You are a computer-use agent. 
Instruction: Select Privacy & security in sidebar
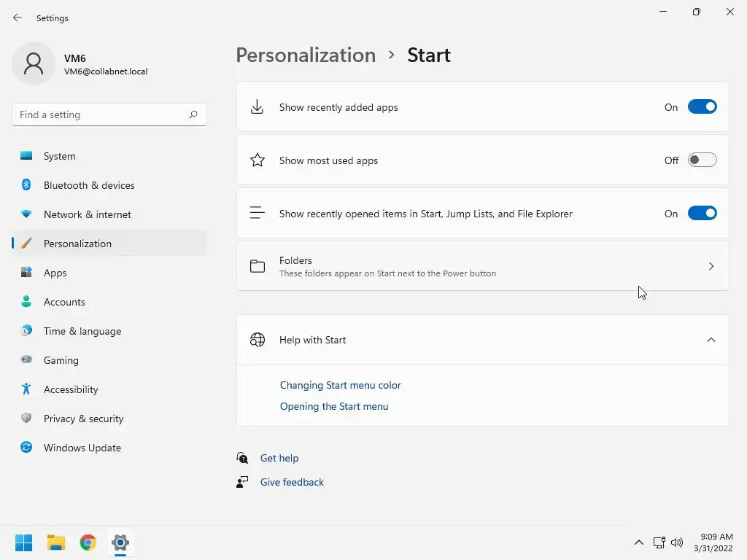pos(83,419)
